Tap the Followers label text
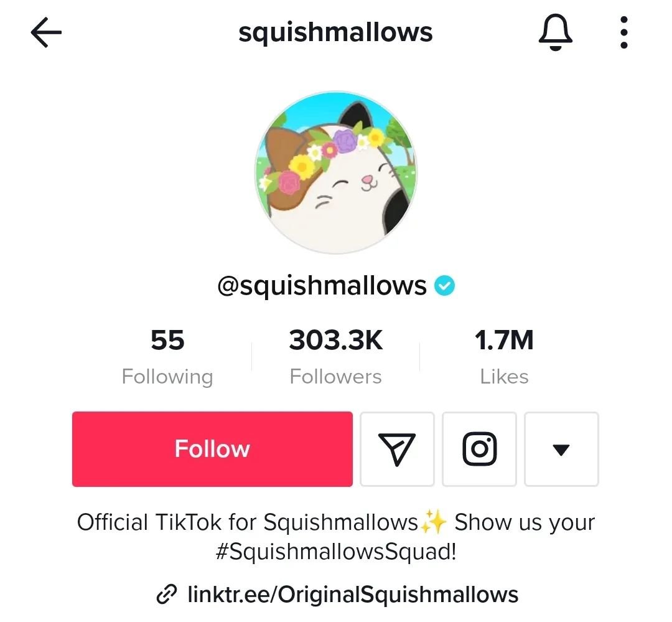The image size is (672, 622). (x=335, y=377)
